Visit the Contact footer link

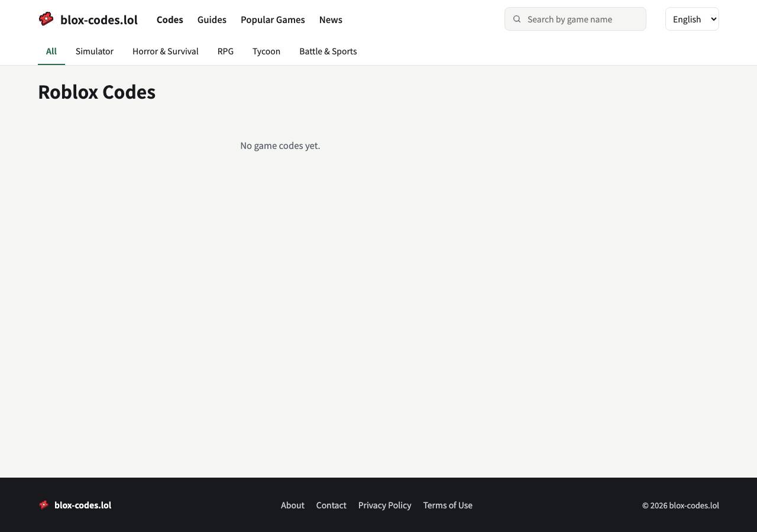(331, 505)
